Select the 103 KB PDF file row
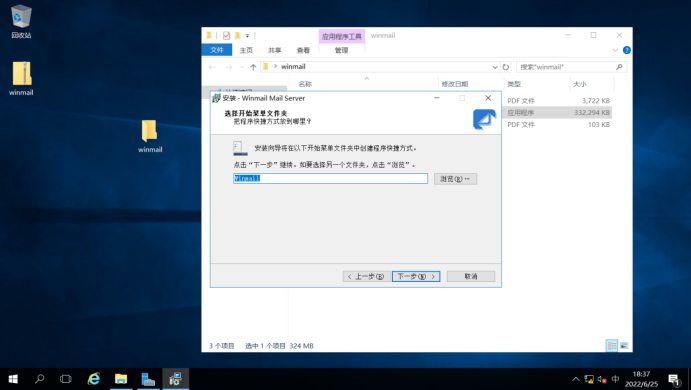The image size is (691, 390). [x=558, y=124]
